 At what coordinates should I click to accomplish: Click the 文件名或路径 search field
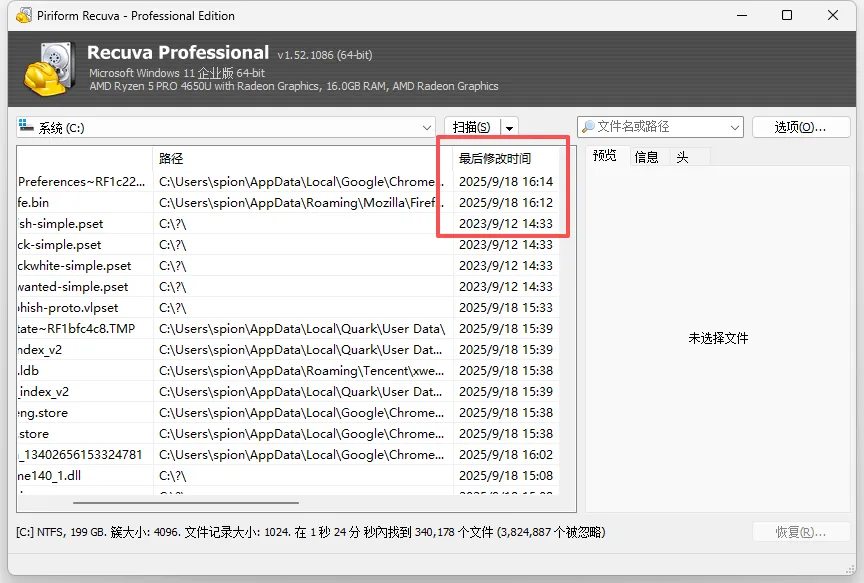click(x=660, y=127)
